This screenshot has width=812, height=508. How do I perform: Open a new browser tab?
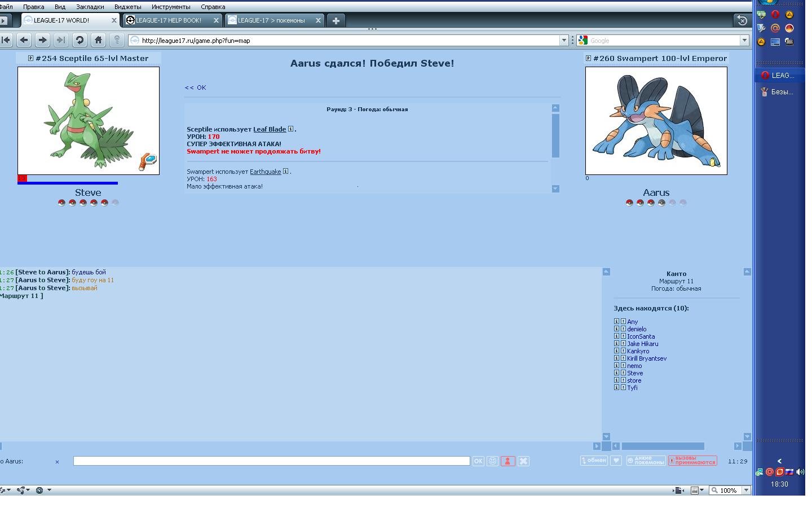[x=336, y=20]
